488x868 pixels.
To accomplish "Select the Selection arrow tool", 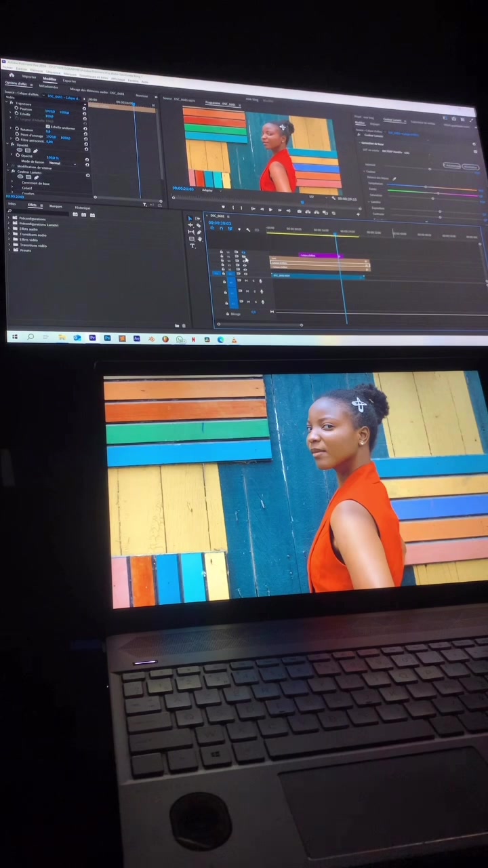I will point(190,218).
